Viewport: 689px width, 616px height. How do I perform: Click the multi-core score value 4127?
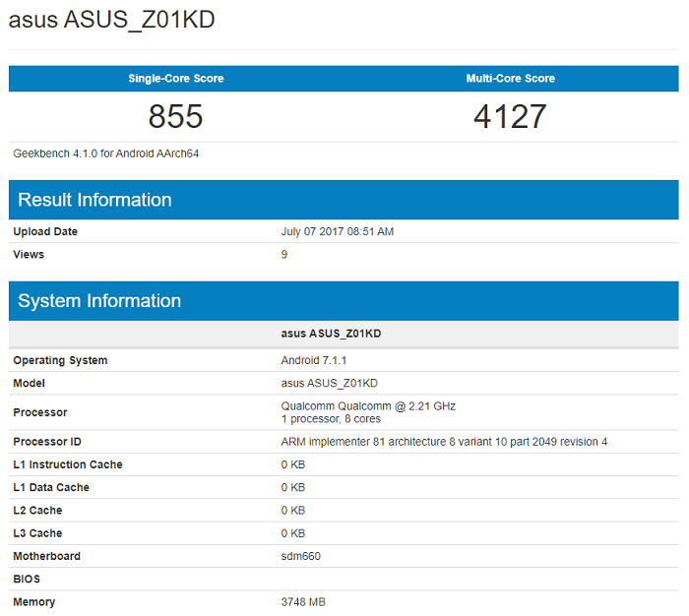click(x=510, y=116)
